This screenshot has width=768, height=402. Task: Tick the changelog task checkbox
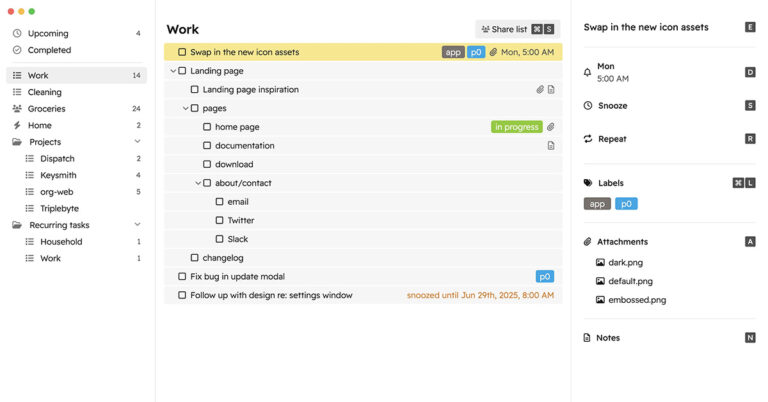point(195,258)
